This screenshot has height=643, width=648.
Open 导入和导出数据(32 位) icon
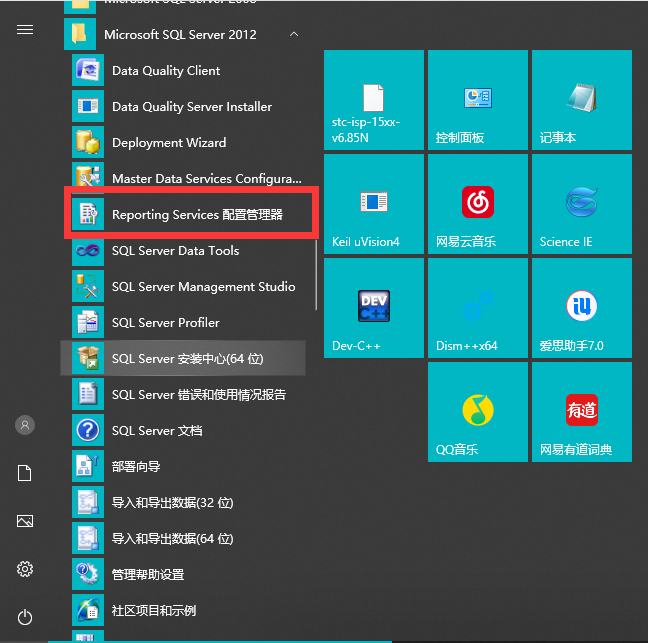(88, 502)
